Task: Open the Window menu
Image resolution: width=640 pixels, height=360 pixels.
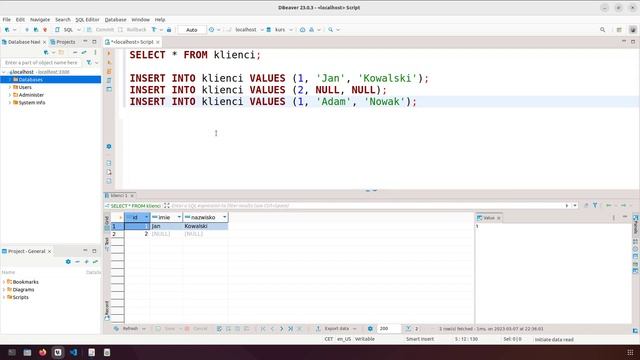Action: click(x=140, y=20)
